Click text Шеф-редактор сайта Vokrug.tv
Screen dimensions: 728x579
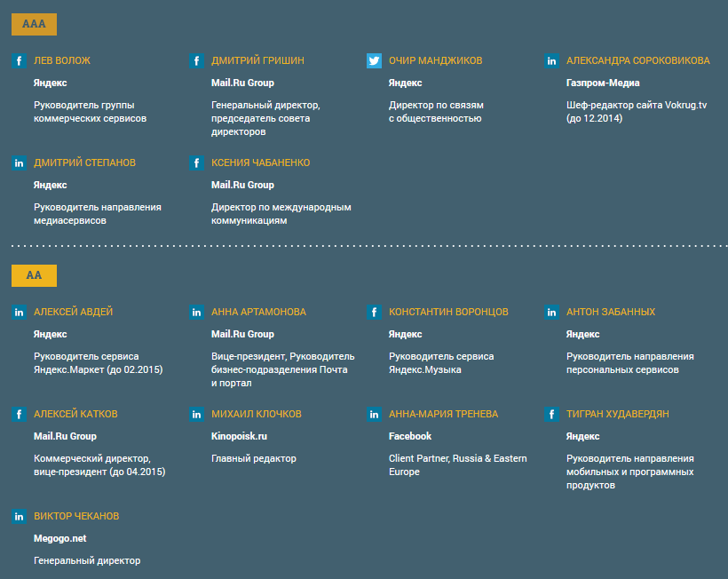pos(637,105)
